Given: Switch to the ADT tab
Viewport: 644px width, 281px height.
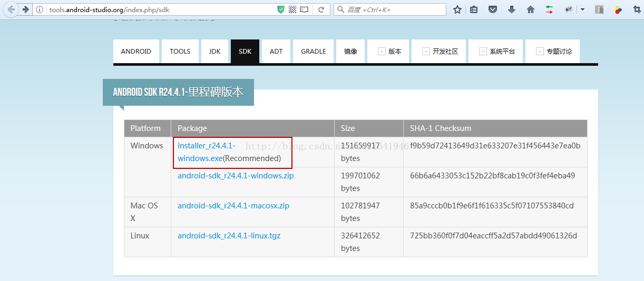Looking at the screenshot, I should (276, 52).
